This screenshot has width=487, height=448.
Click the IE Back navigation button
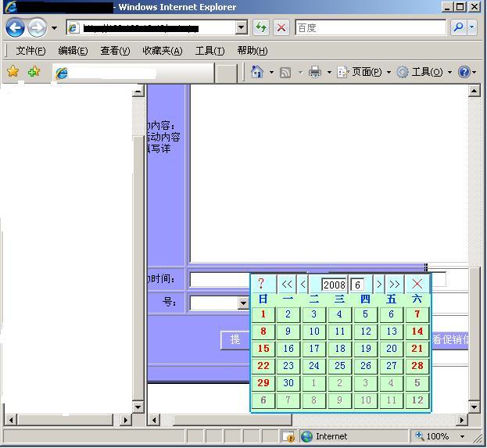point(15,28)
